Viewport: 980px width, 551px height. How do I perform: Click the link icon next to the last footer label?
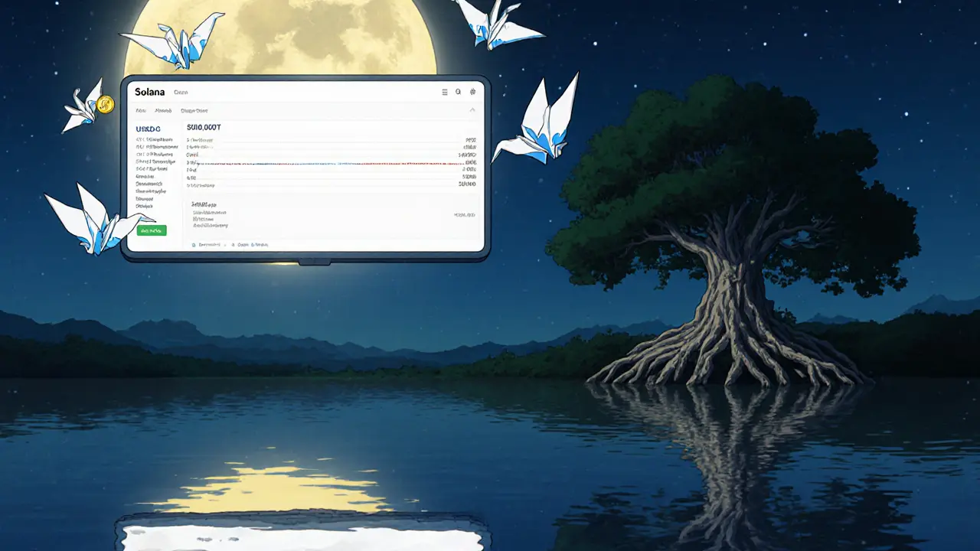pyautogui.click(x=253, y=245)
